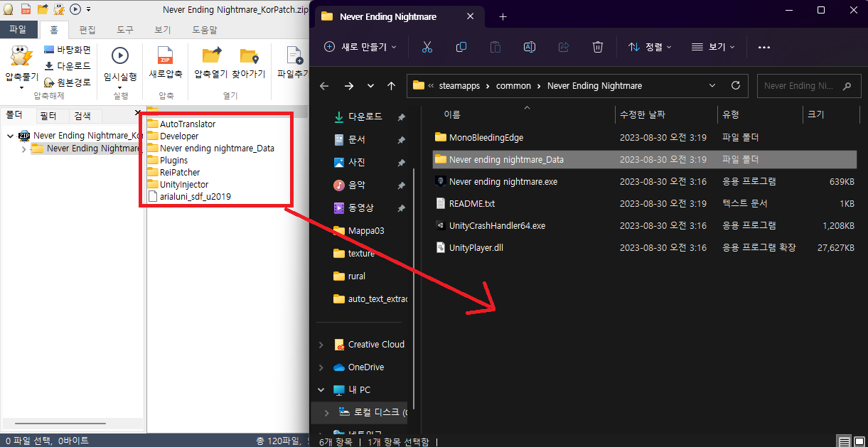
Task: Go up one folder level in Explorer
Action: [x=391, y=85]
